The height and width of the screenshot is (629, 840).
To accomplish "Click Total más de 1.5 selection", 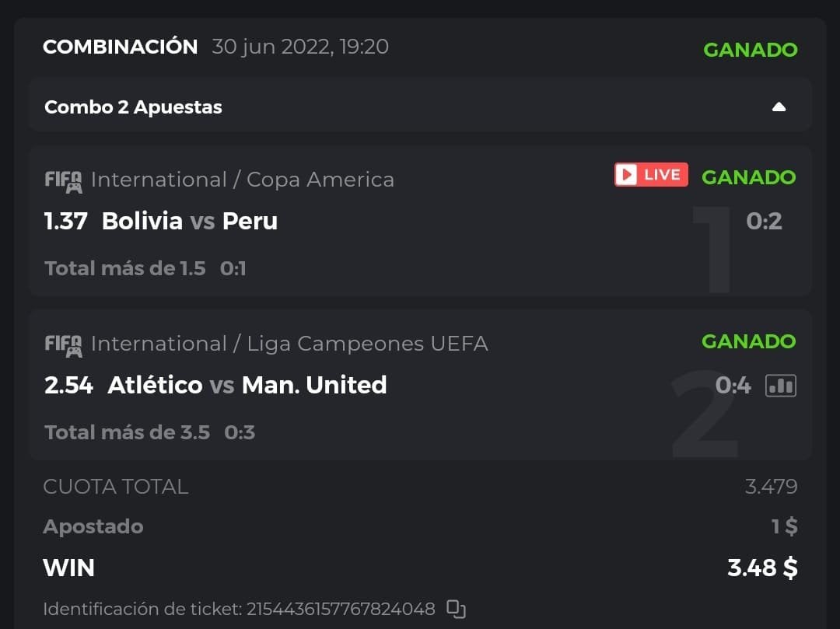I will [x=125, y=269].
